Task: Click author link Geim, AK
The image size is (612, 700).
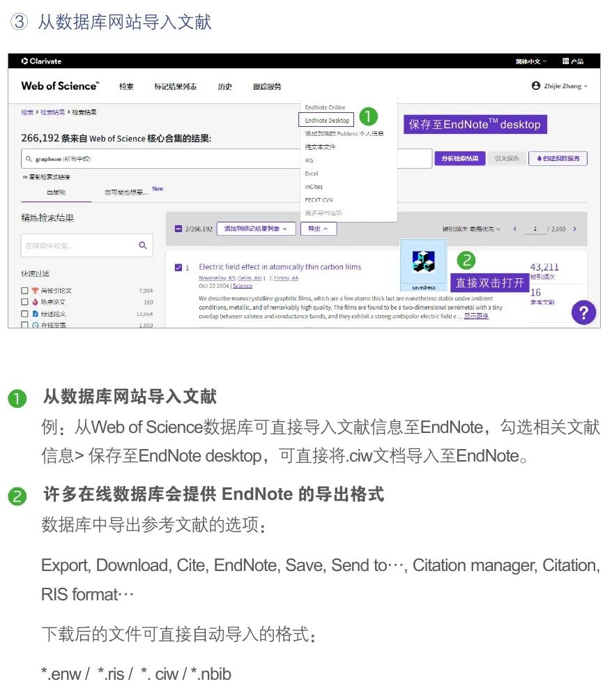Action: pyautogui.click(x=250, y=278)
